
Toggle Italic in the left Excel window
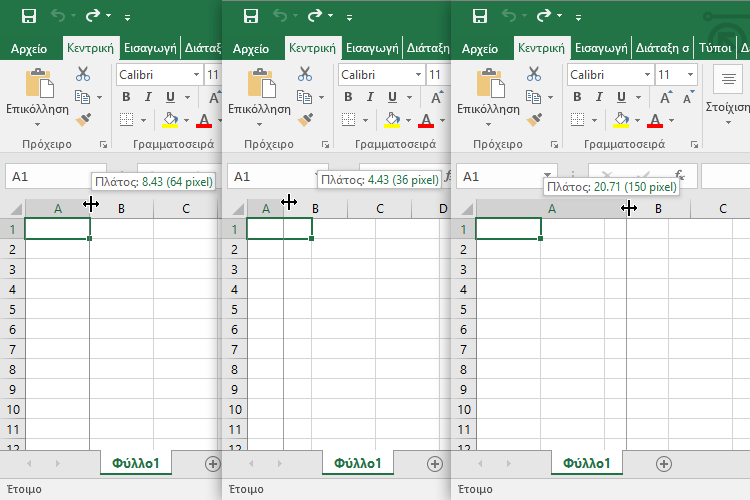[x=148, y=97]
